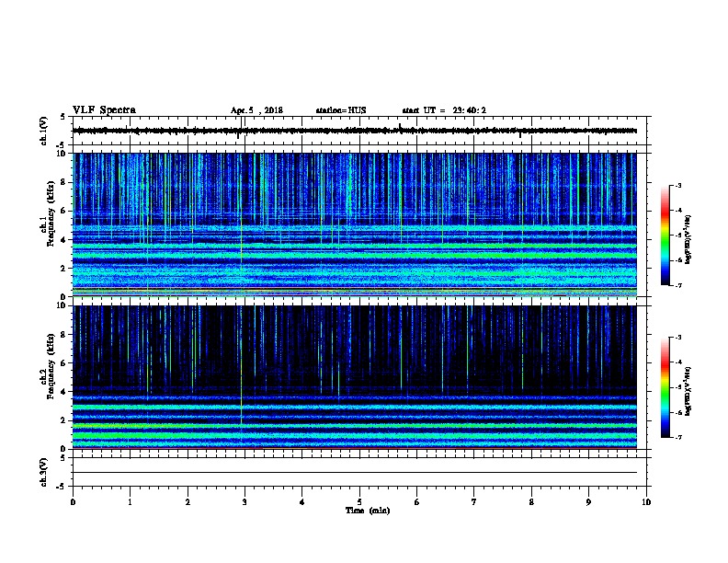This screenshot has height=563, width=728.
Task: Click the ch.2 spectrogram color scale bar
Action: [665, 387]
